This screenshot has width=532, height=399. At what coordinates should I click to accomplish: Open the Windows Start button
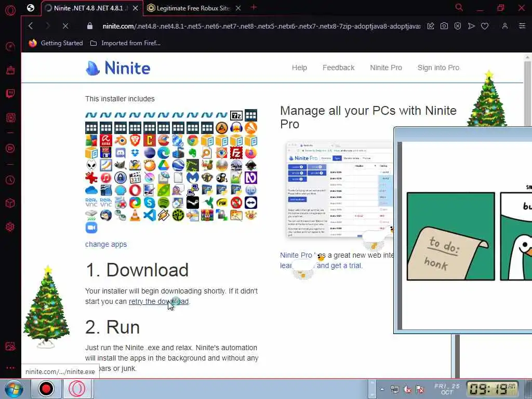click(14, 389)
